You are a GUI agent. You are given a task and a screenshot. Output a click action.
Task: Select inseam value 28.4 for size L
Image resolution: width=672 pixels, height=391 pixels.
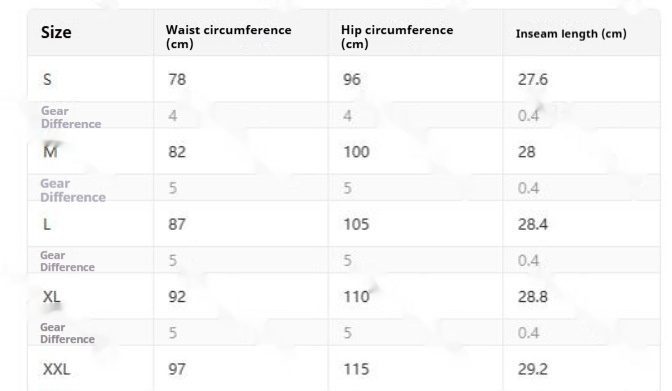pos(533,224)
